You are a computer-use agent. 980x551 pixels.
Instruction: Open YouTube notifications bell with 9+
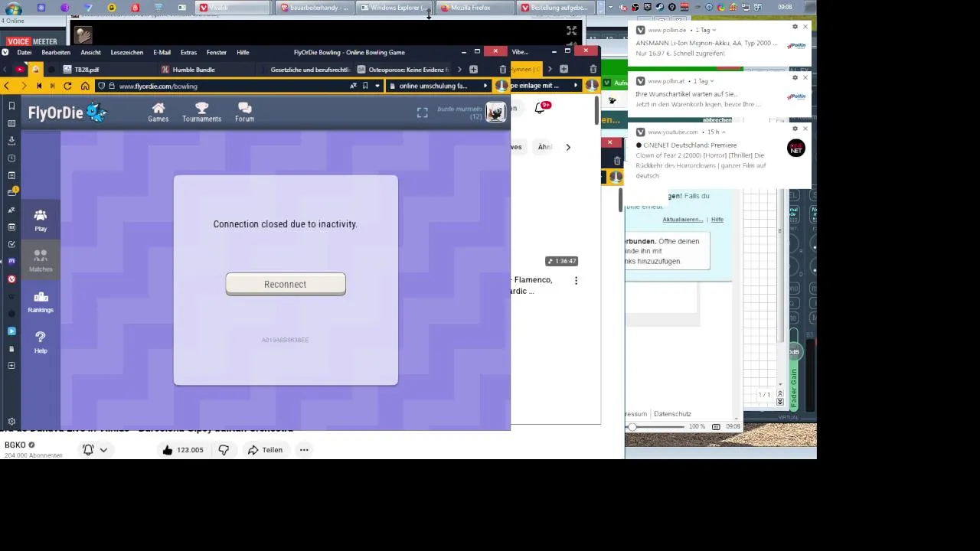(541, 109)
